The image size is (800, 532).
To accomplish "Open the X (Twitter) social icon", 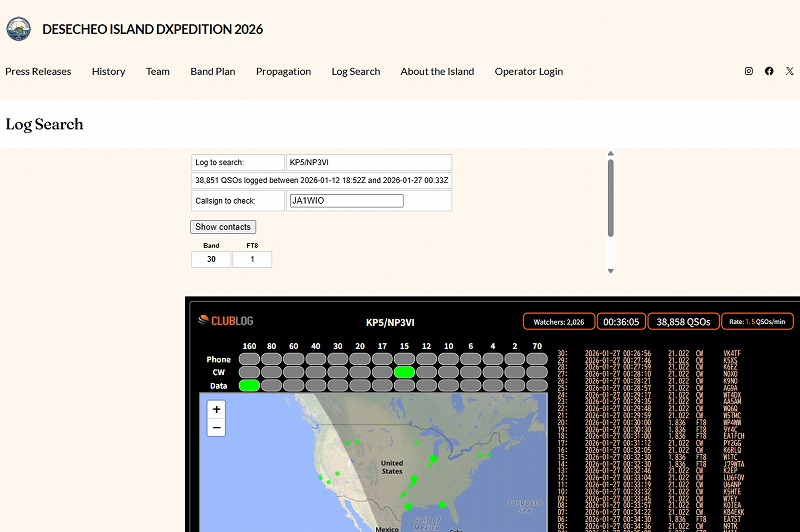I will (790, 72).
